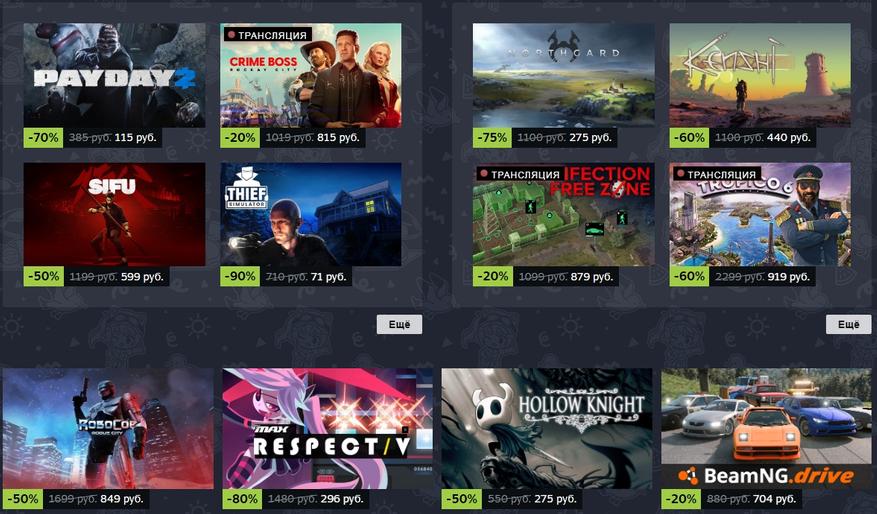Open Thief Simulator game capsule
877x514 pixels.
coord(310,214)
